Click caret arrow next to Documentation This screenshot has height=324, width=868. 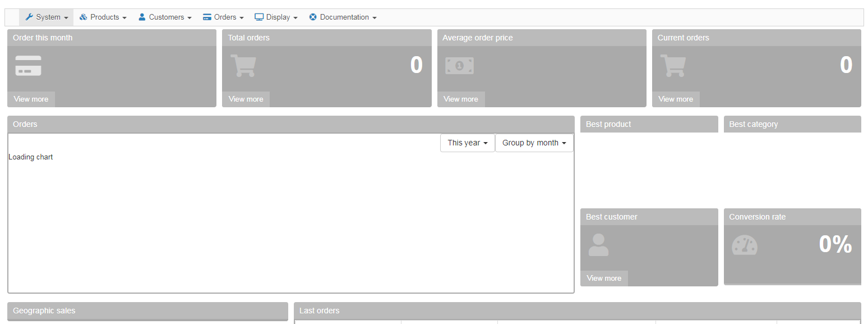pos(375,18)
